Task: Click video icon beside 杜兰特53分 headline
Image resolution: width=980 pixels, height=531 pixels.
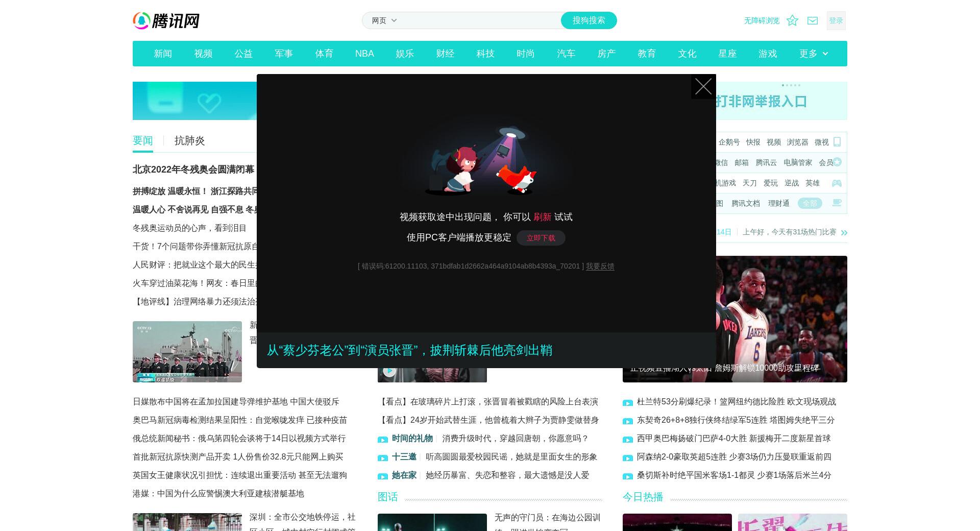Action: [x=628, y=402]
